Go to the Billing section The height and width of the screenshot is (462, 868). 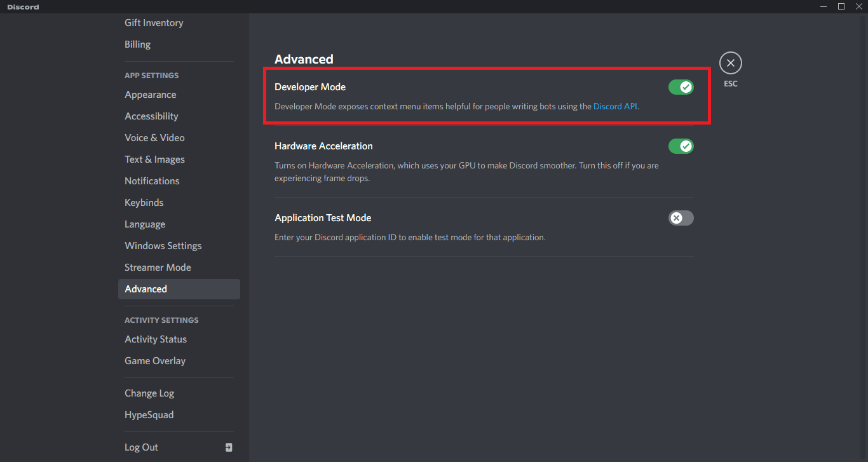click(x=138, y=44)
